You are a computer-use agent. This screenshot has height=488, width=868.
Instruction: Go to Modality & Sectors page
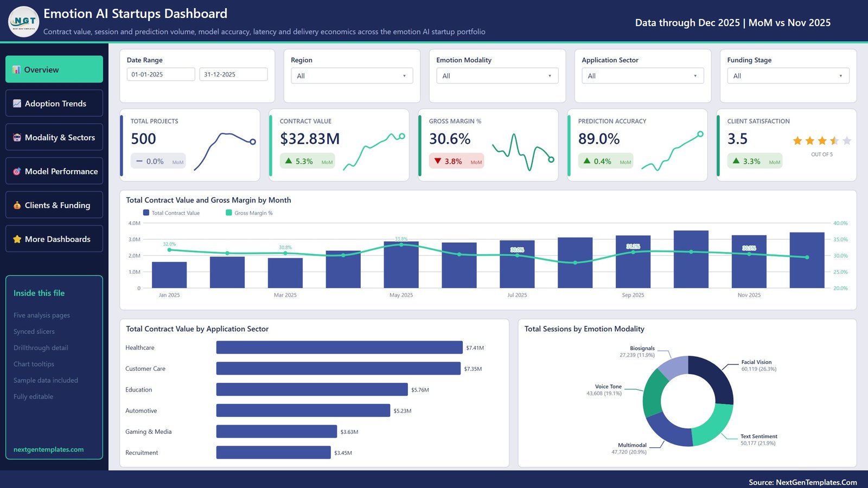click(54, 137)
